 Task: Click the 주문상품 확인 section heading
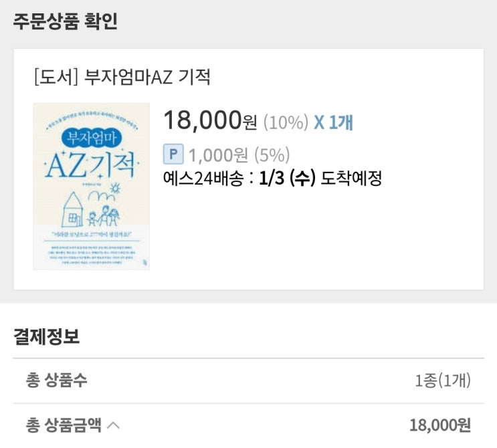pyautogui.click(x=65, y=21)
